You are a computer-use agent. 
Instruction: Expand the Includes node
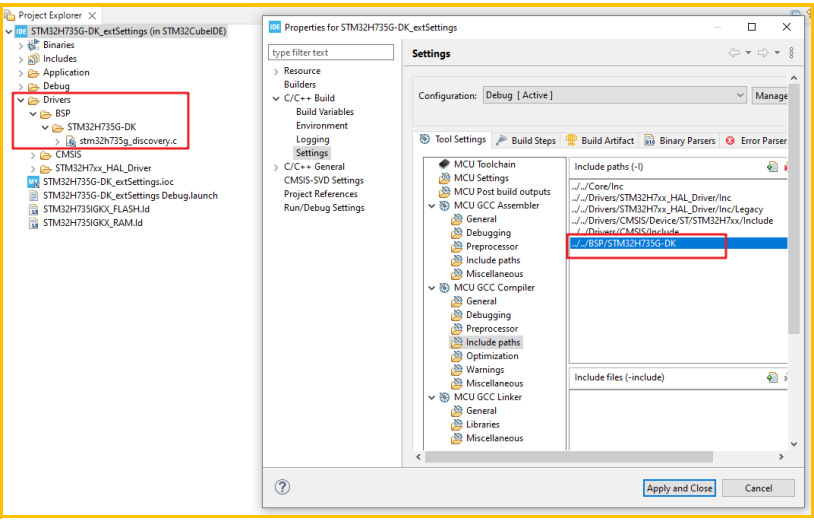click(21, 59)
